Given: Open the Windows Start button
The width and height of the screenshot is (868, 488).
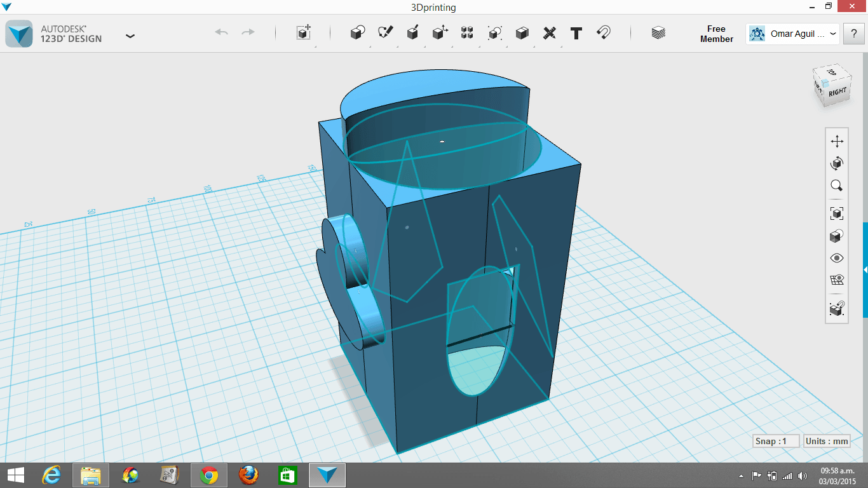Looking at the screenshot, I should point(16,475).
